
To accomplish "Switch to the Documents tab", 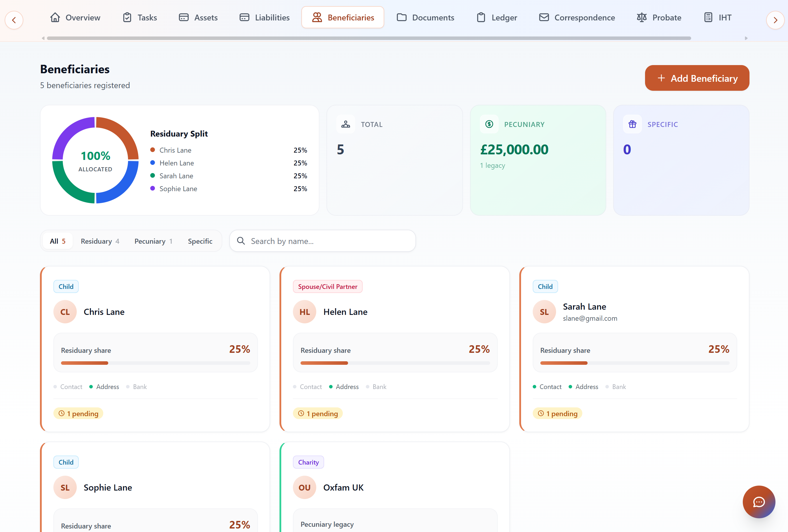I will tap(425, 17).
